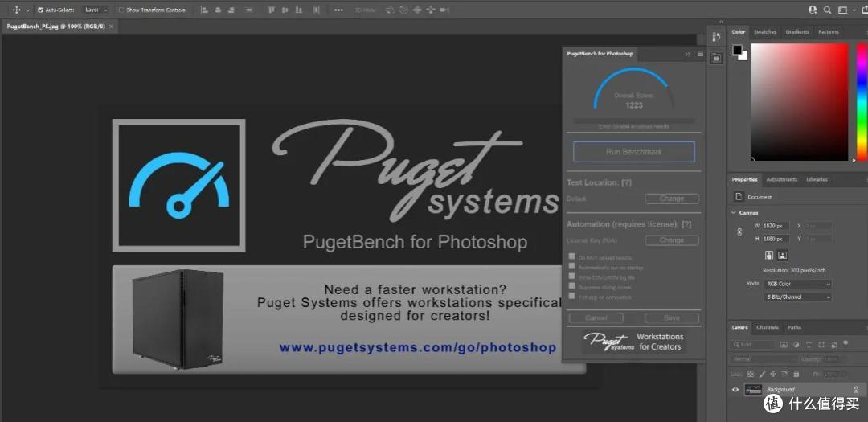Open the Search magnifier icon at top right
The image size is (868, 422).
827,10
